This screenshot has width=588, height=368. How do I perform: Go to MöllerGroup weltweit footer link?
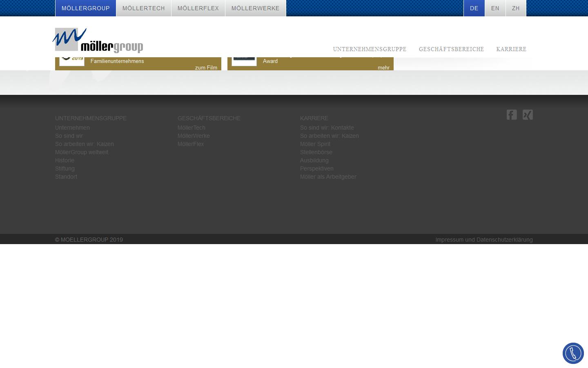tap(82, 152)
